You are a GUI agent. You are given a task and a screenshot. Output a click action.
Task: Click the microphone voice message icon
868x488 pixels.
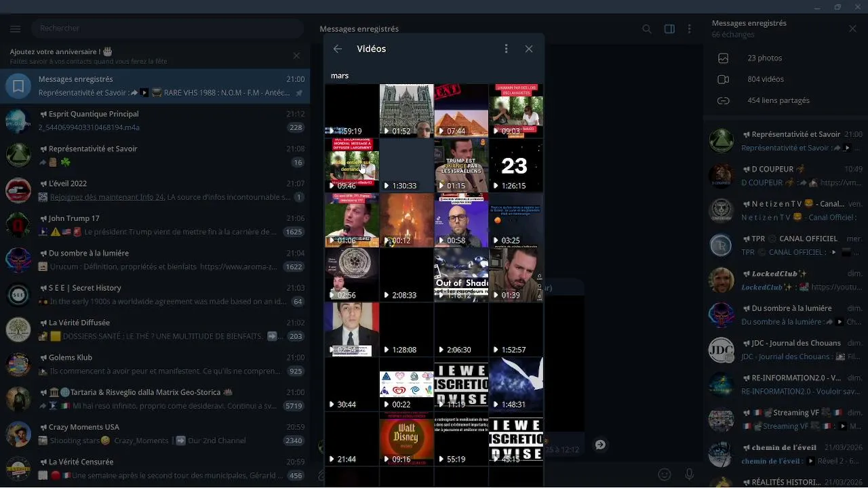pos(690,474)
